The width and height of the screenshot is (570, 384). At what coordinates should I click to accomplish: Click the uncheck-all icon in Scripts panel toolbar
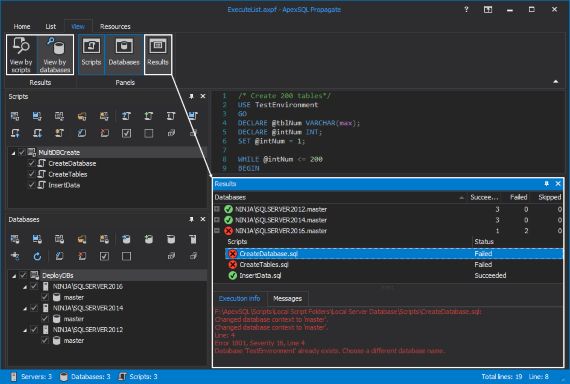pyautogui.click(x=149, y=133)
